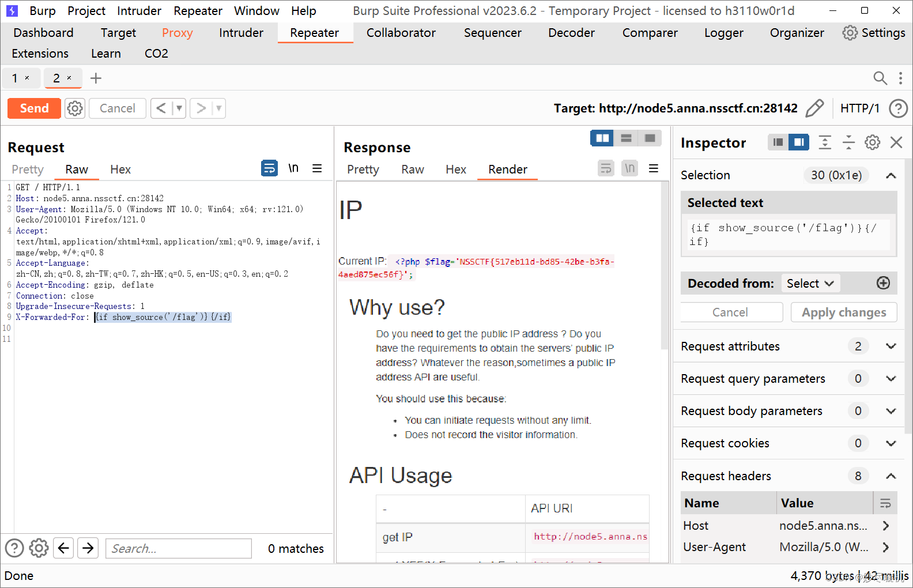This screenshot has width=913, height=588.
Task: Open Inspector settings gear
Action: [873, 142]
